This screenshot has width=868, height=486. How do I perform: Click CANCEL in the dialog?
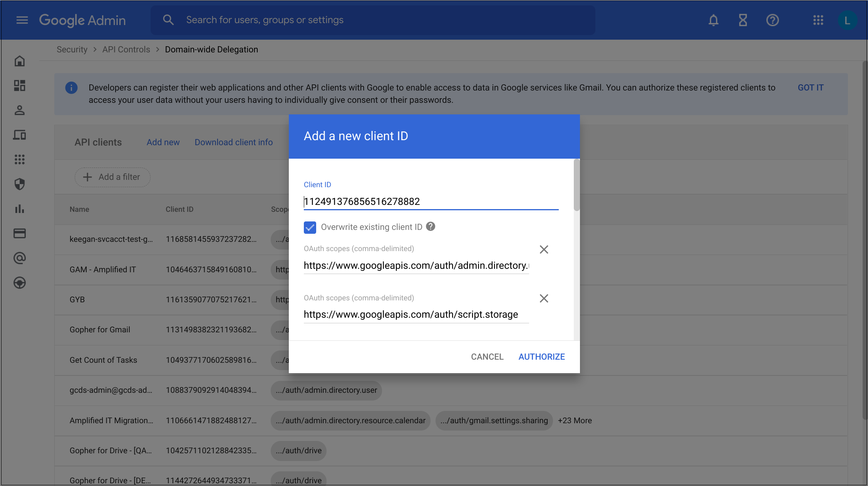487,357
